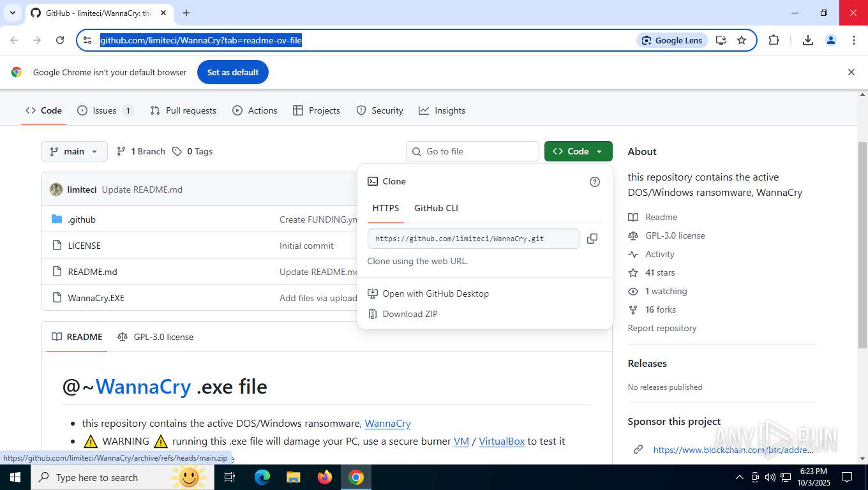Focus the Go to file search field
868x490 pixels.
tap(472, 151)
